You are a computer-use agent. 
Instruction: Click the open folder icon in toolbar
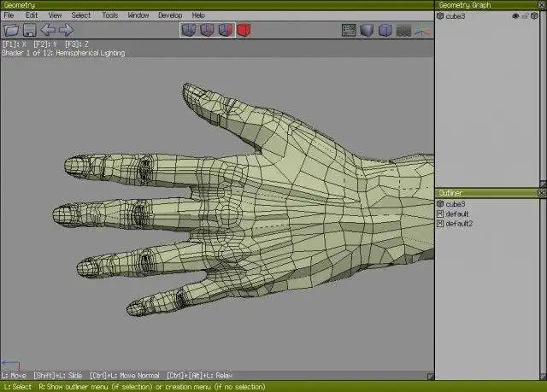[12, 31]
